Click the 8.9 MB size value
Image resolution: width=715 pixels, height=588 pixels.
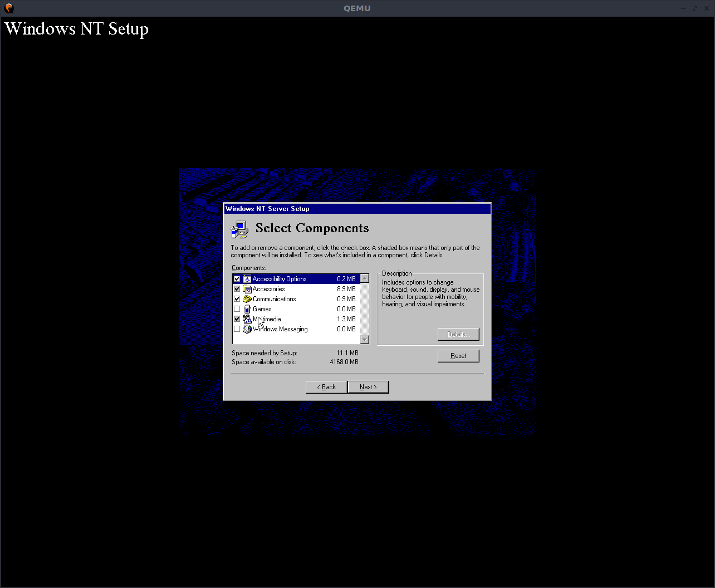click(x=346, y=289)
